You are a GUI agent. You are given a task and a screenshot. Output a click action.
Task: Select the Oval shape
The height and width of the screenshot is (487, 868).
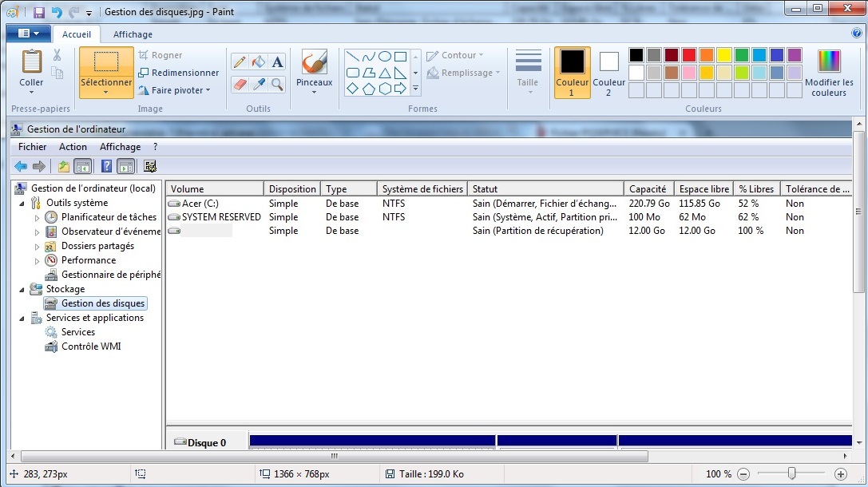[385, 57]
